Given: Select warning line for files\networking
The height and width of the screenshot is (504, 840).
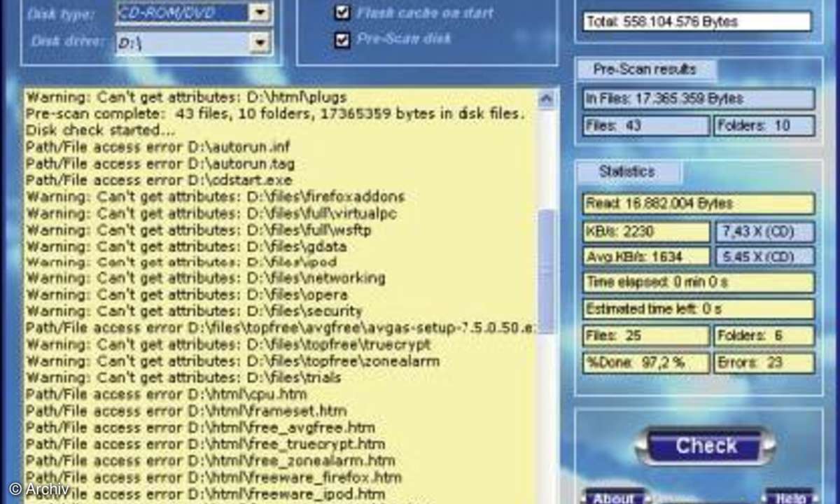Looking at the screenshot, I should [x=205, y=279].
